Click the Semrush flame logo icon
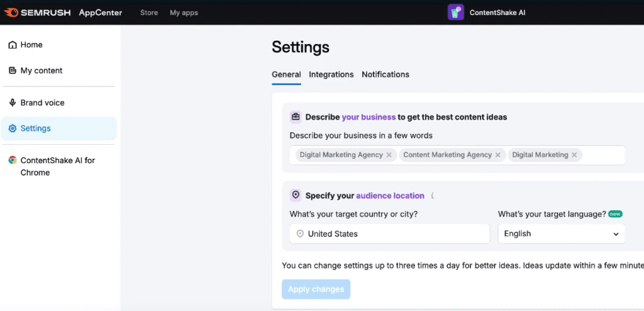The width and height of the screenshot is (644, 311). tap(11, 13)
